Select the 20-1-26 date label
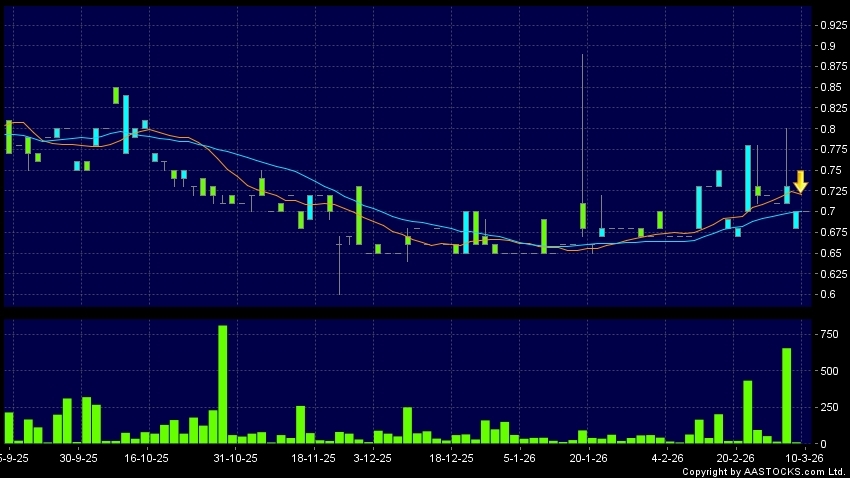Screen dimensions: 850x478 pos(589,457)
